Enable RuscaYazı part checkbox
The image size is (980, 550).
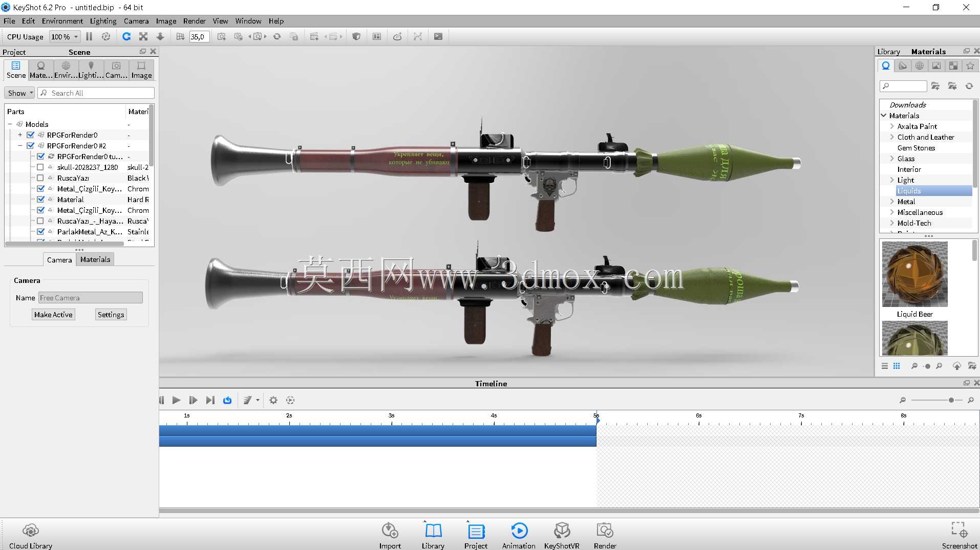coord(40,178)
